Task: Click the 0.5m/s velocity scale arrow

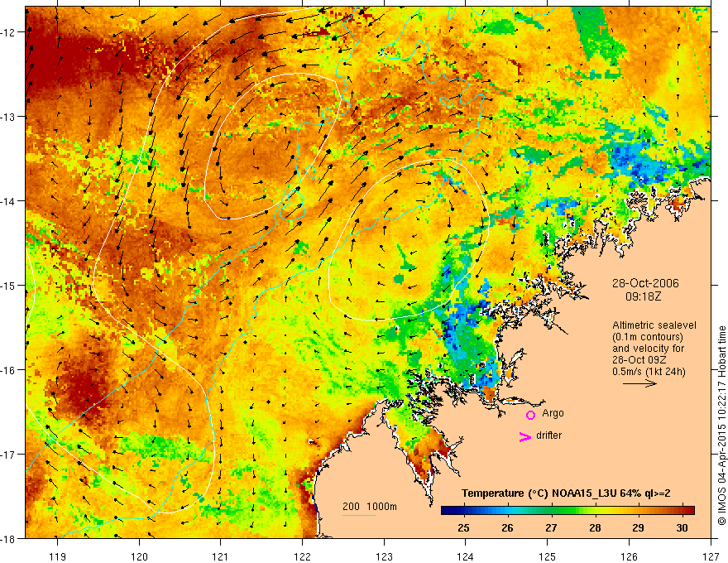Action: 639,383
